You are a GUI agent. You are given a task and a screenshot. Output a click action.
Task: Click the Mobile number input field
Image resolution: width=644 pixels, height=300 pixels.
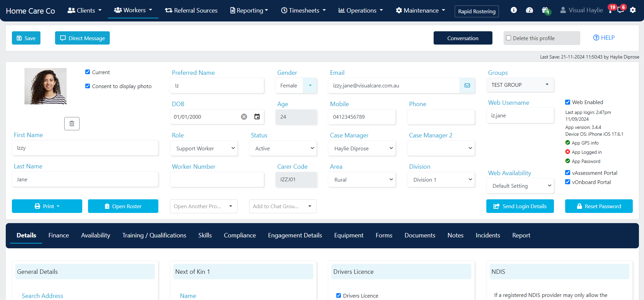click(362, 117)
